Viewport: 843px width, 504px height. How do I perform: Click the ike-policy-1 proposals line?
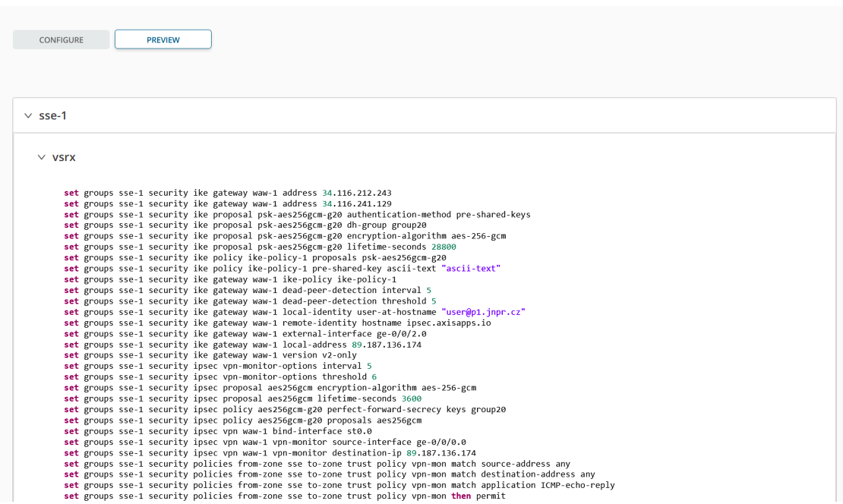(255, 258)
